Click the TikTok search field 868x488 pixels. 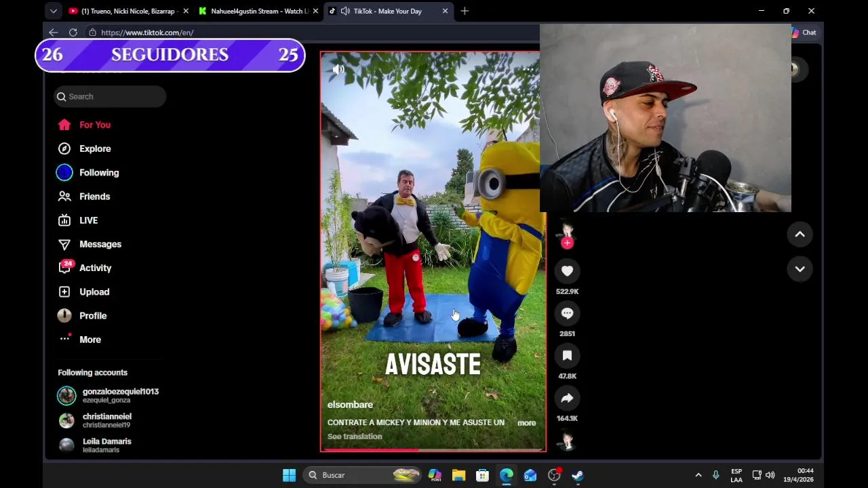coord(110,96)
